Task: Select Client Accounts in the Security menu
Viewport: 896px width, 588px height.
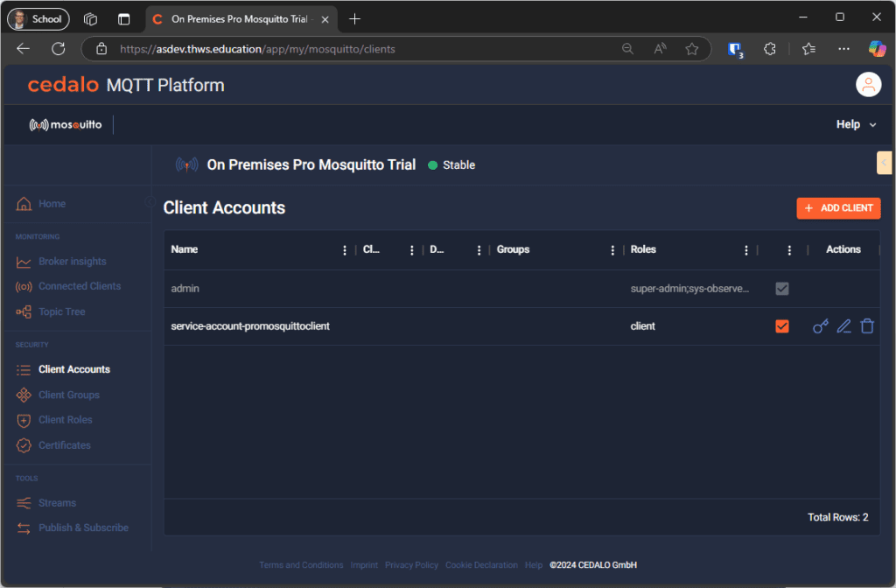Action: coord(75,368)
